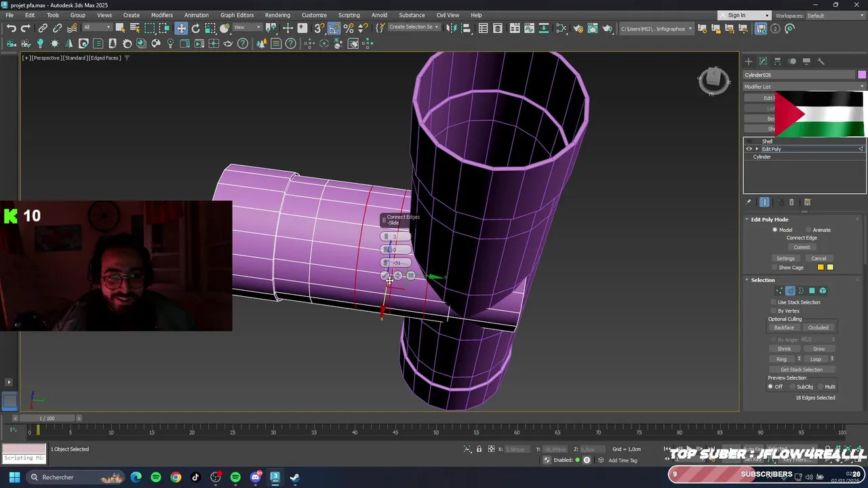The height and width of the screenshot is (488, 868).
Task: Select the Select and Move tool
Action: tap(181, 28)
